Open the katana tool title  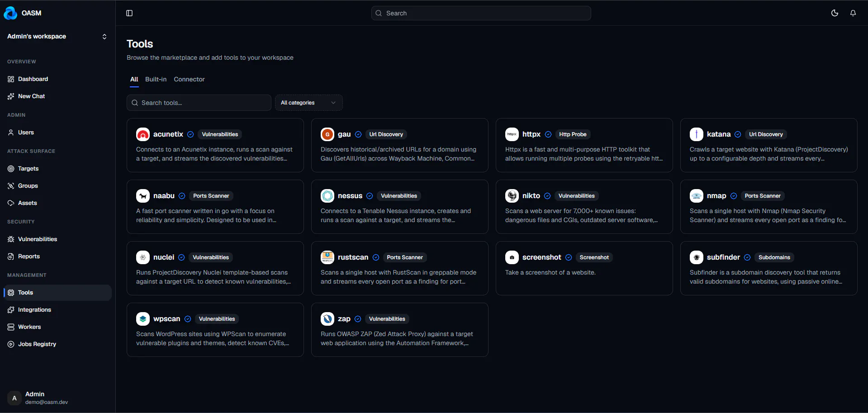coord(719,134)
